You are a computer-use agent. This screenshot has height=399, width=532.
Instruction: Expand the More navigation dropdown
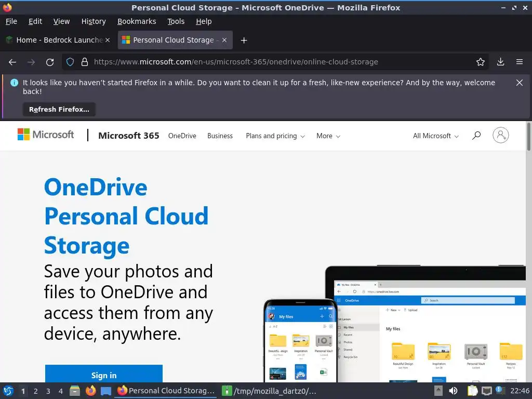click(x=328, y=136)
